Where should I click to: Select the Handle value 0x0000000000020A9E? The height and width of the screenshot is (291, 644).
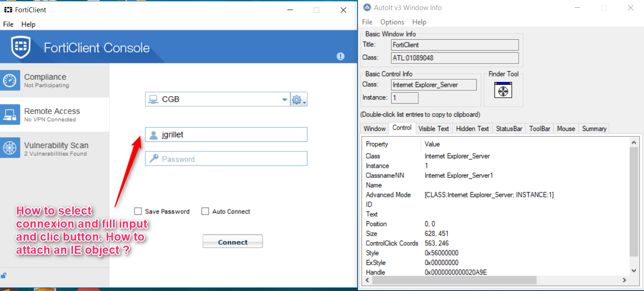coord(456,272)
